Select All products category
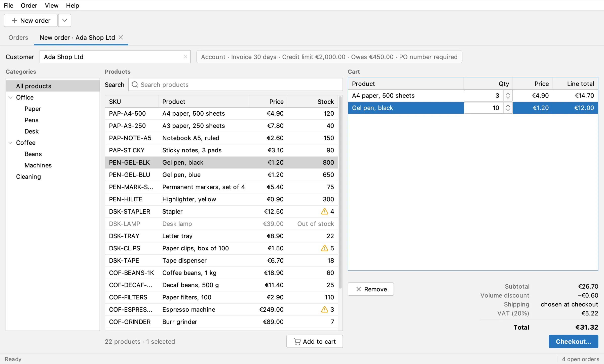 pyautogui.click(x=53, y=86)
